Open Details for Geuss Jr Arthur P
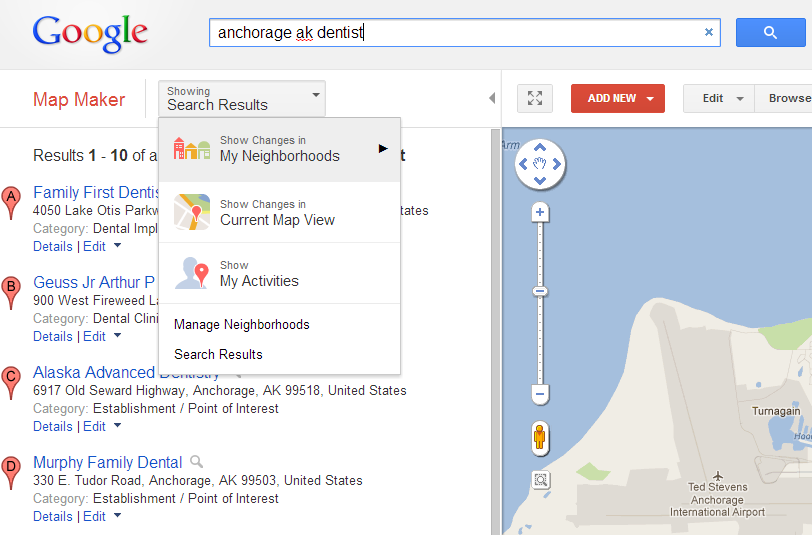 (53, 337)
